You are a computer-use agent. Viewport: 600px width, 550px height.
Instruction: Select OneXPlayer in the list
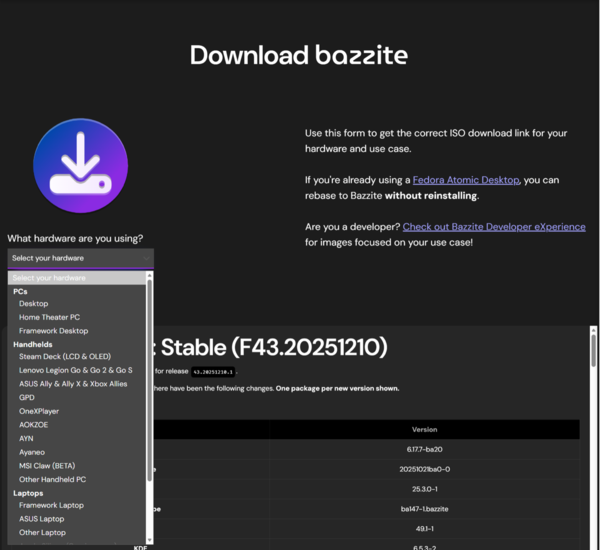(77, 411)
